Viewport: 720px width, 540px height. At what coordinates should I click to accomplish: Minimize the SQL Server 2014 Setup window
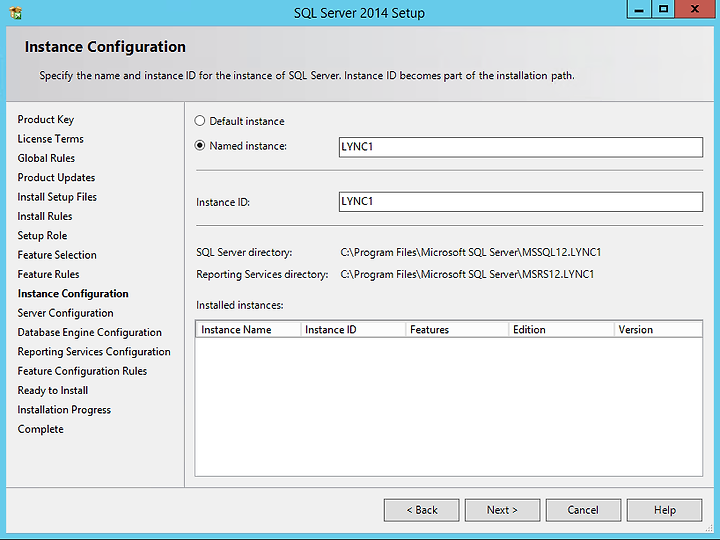(x=639, y=9)
